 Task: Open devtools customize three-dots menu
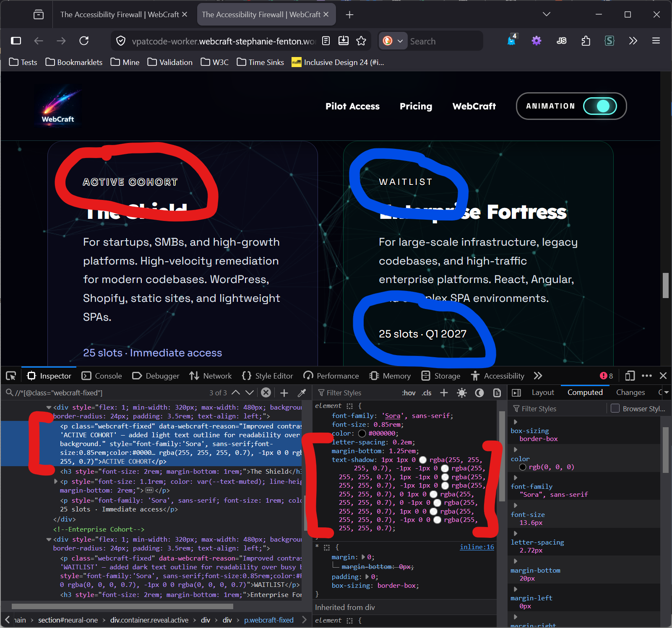[647, 376]
